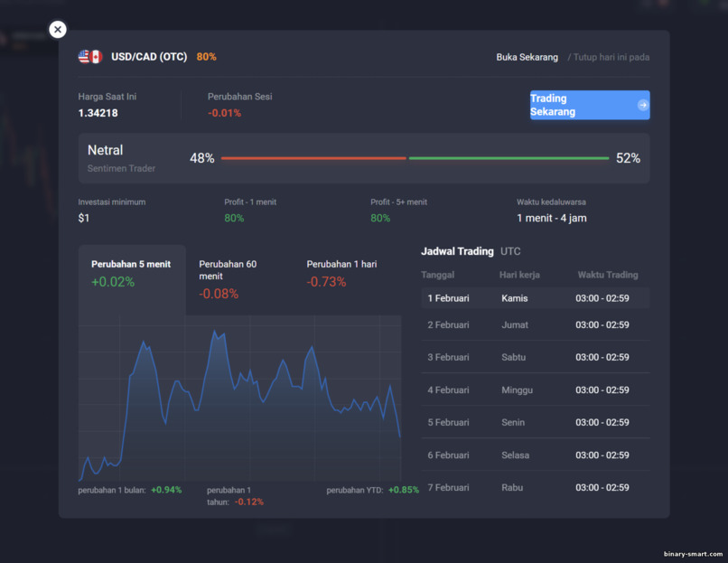Viewport: 728px width, 563px height.
Task: Select the Perubahan 60 menit tab
Action: click(239, 278)
